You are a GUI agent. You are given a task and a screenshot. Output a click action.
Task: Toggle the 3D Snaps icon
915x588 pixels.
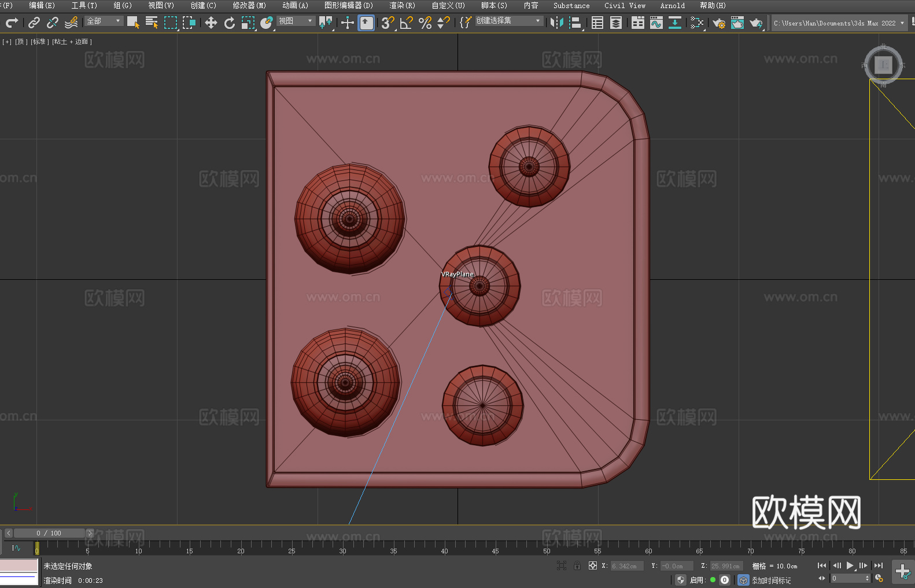(x=388, y=23)
